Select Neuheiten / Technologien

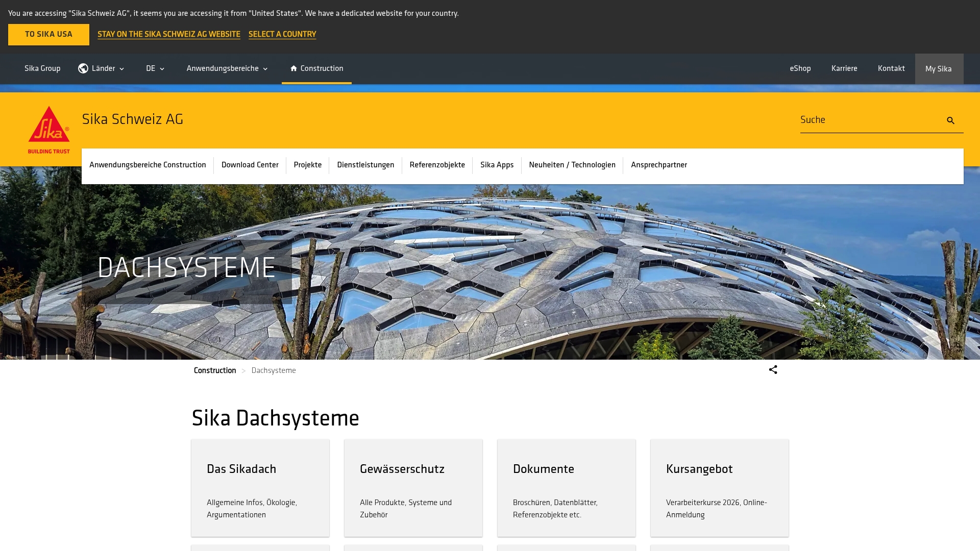click(x=572, y=165)
